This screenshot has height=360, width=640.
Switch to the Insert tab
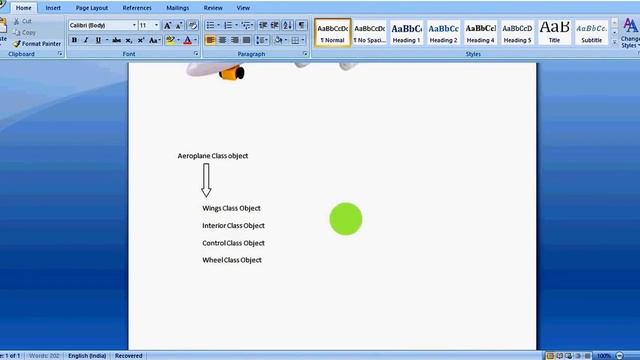(53, 8)
